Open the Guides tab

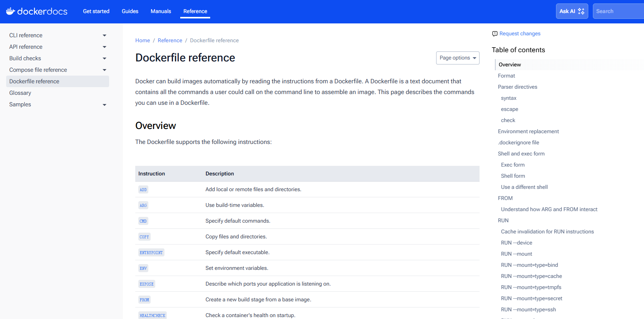130,11
